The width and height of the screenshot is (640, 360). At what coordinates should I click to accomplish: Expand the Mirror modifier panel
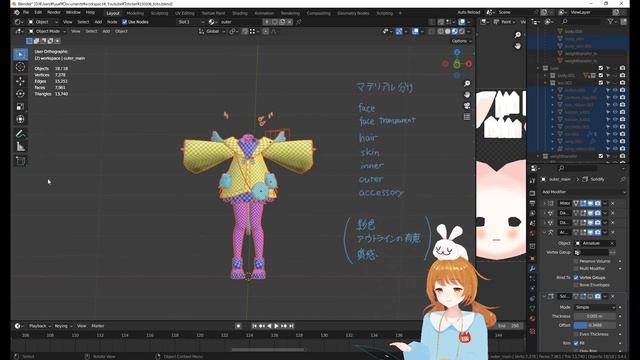tap(544, 203)
